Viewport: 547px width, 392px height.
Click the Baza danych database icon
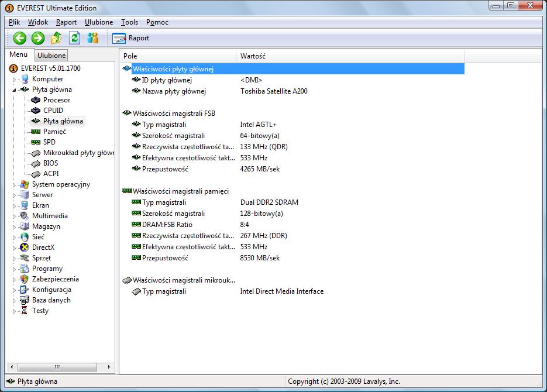pos(25,300)
